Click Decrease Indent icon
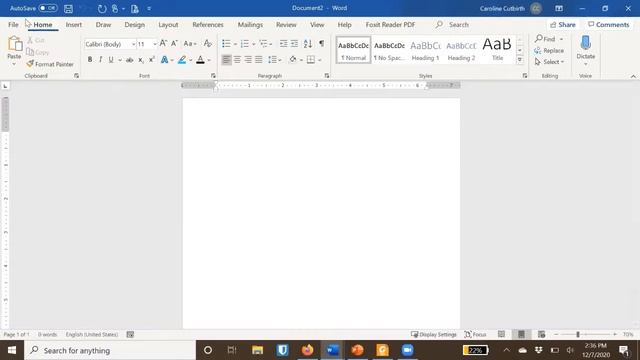640x360 pixels. [x=283, y=43]
